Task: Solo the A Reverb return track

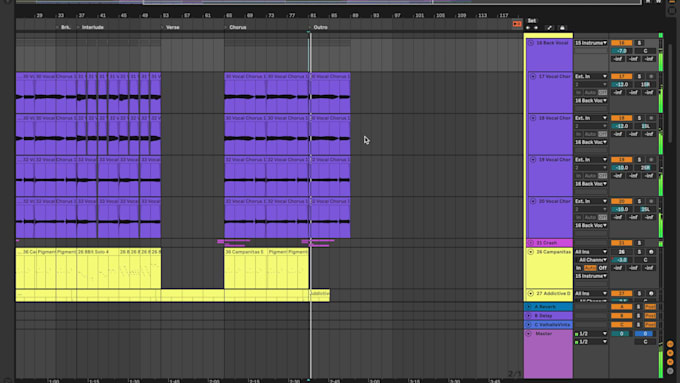Action: pos(638,307)
